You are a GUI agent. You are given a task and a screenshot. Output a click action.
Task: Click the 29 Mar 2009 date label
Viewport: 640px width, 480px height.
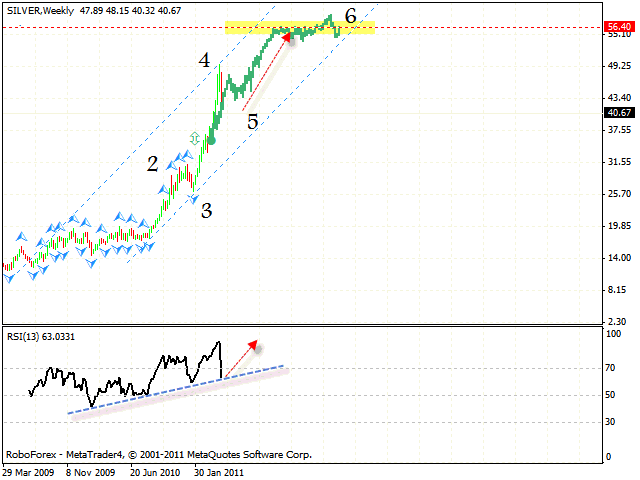pos(28,472)
